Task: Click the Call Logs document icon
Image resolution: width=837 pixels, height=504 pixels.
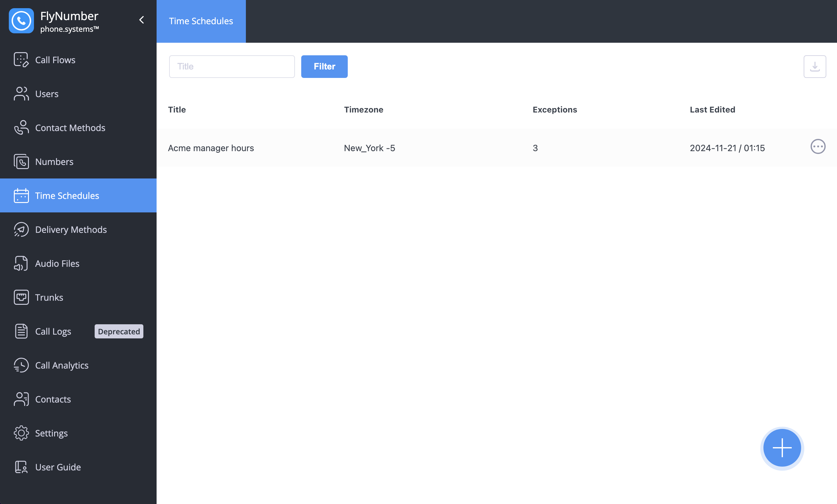Action: pyautogui.click(x=21, y=331)
